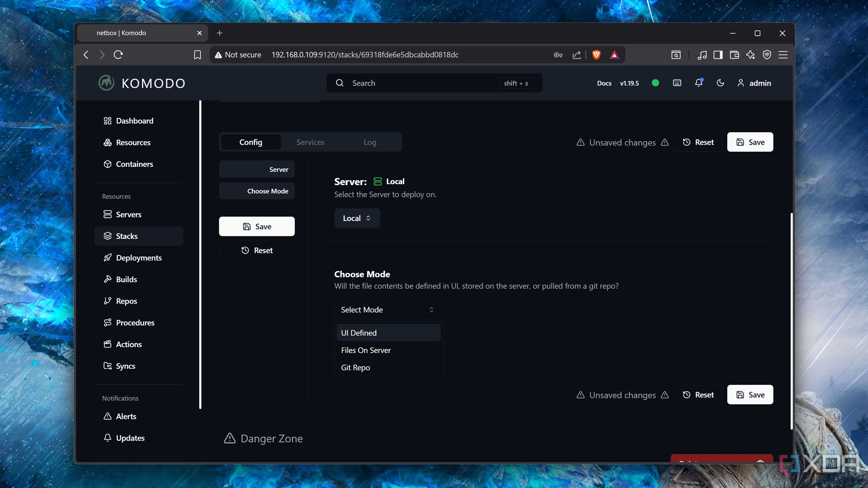Open the Docs link

tap(604, 83)
